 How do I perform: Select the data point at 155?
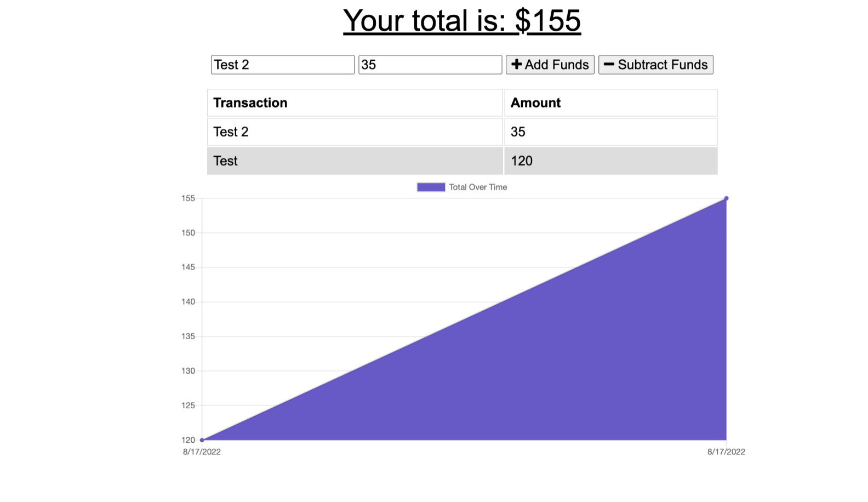point(727,198)
